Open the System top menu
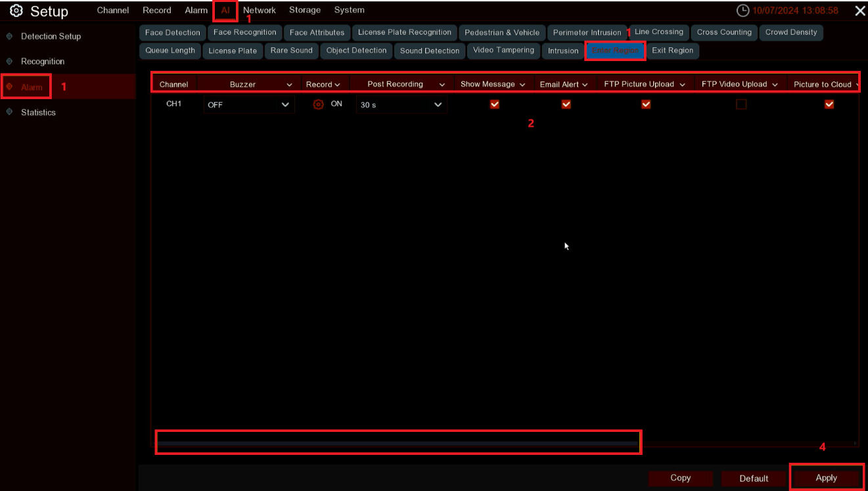Screen dimensions: 868x491 click(x=349, y=11)
